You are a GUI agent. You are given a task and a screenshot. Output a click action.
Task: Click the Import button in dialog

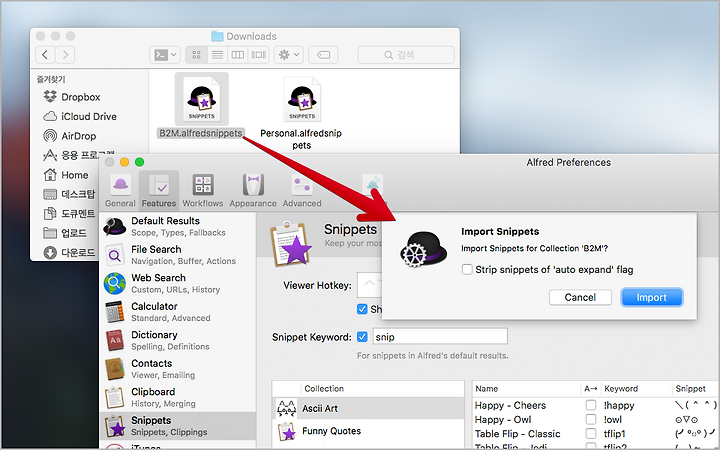[652, 297]
